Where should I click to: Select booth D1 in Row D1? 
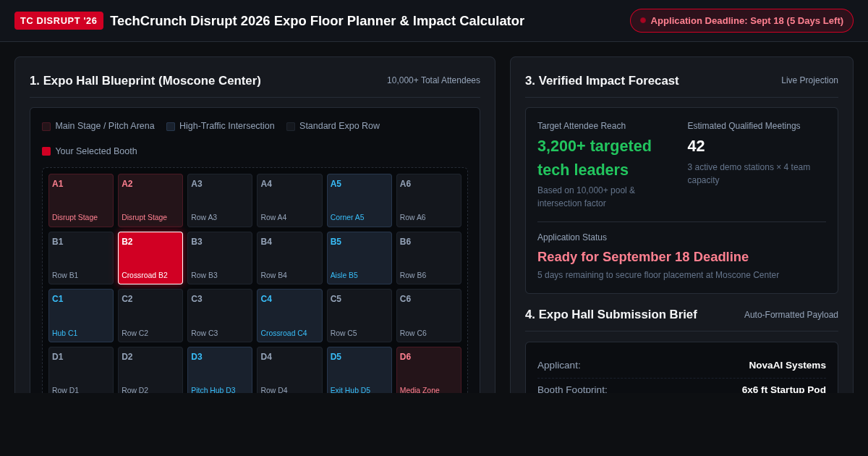pyautogui.click(x=81, y=370)
